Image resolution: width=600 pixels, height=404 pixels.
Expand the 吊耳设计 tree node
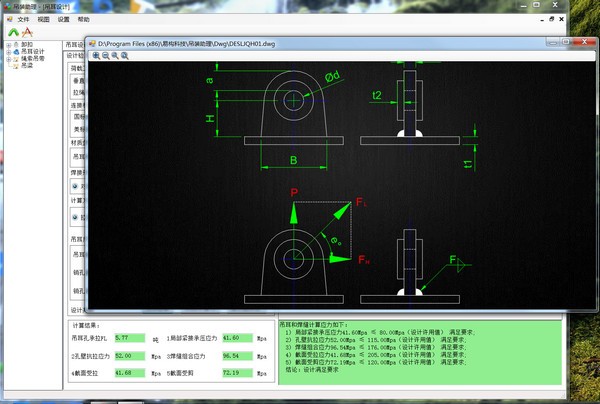click(8, 52)
